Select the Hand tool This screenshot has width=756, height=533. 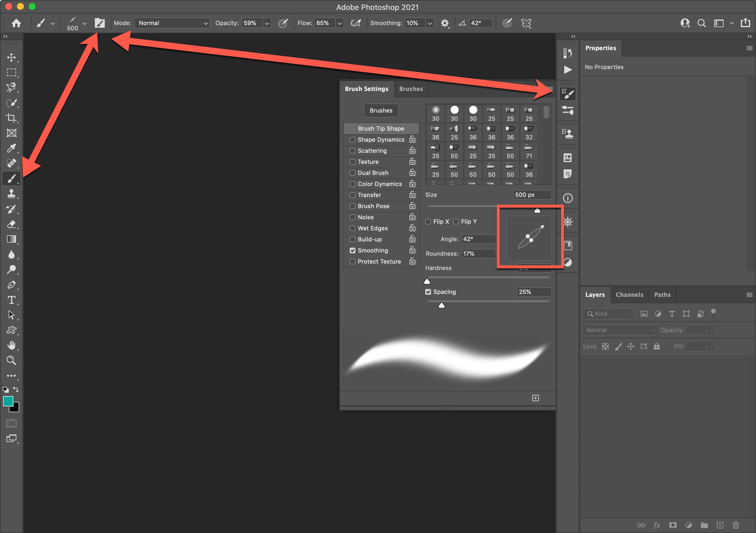tap(11, 345)
